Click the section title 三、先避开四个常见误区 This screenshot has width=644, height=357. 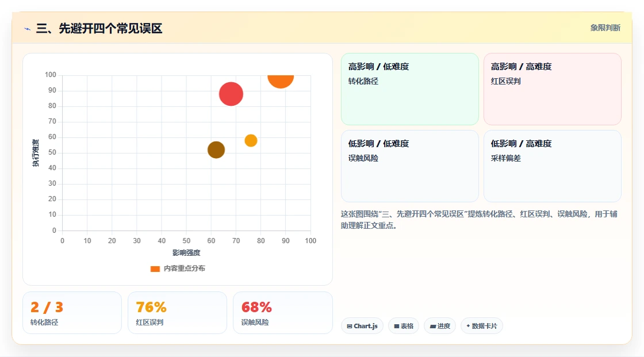click(99, 28)
